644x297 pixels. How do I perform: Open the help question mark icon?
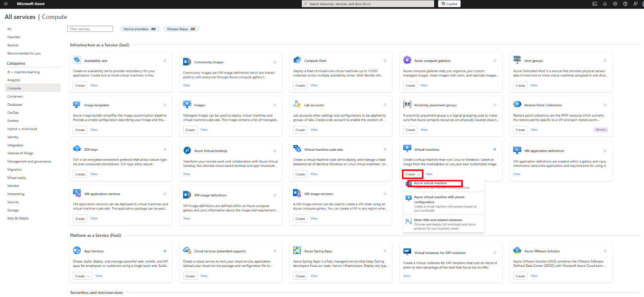tap(625, 4)
